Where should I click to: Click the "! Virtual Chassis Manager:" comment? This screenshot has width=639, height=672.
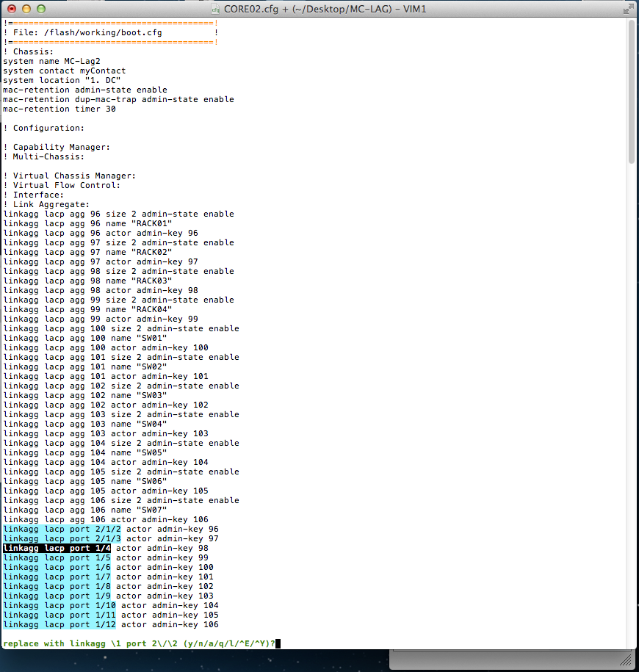pyautogui.click(x=70, y=176)
